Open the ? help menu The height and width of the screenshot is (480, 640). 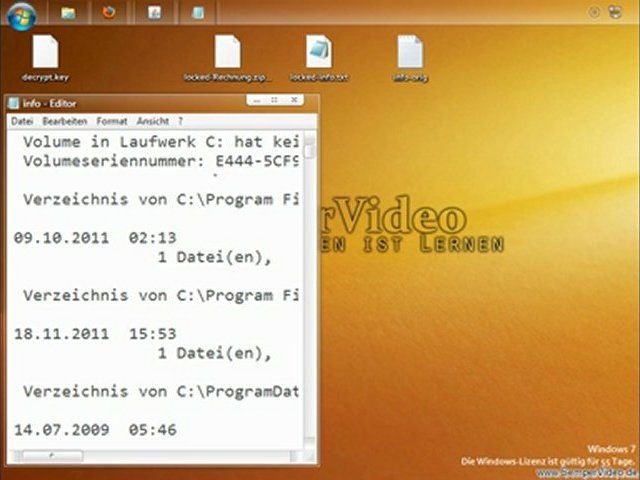181,121
